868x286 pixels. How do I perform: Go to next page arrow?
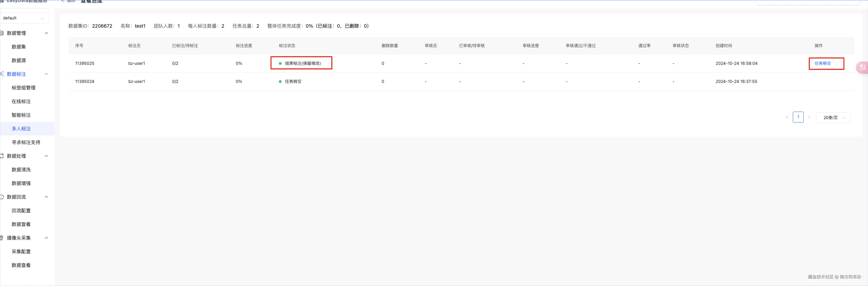click(809, 117)
